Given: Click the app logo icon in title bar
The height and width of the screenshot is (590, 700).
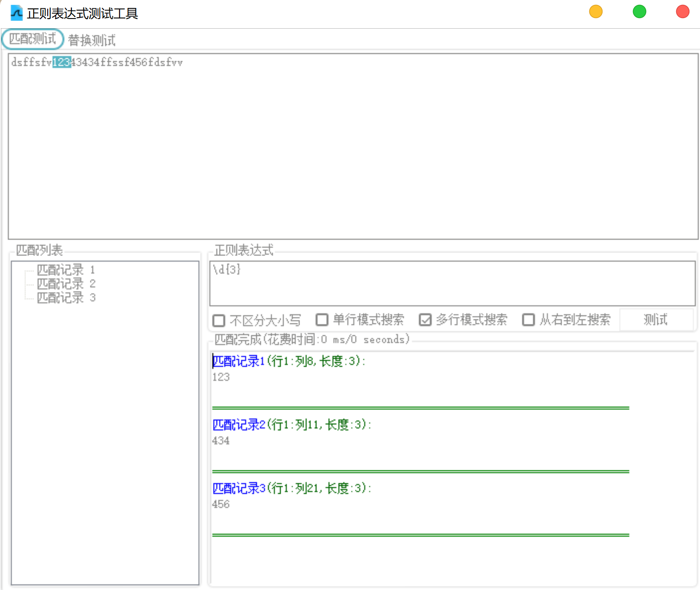Looking at the screenshot, I should coord(16,13).
